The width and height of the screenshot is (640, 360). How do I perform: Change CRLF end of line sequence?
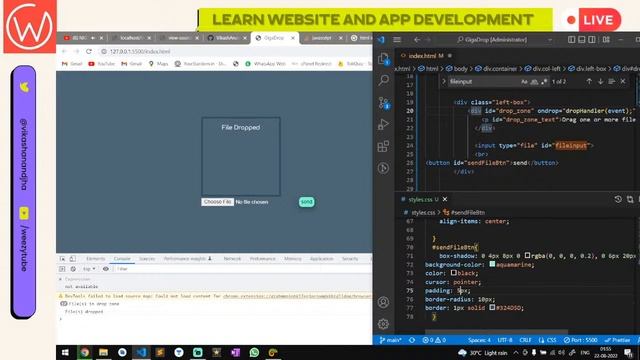[x=525, y=340]
